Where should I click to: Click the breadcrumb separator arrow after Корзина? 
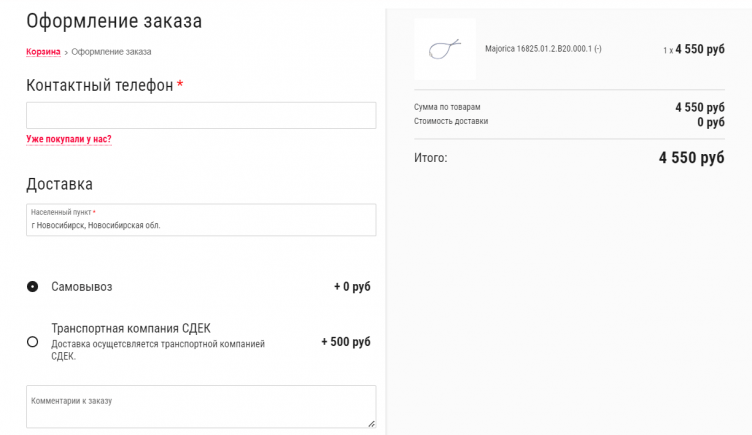tap(66, 51)
